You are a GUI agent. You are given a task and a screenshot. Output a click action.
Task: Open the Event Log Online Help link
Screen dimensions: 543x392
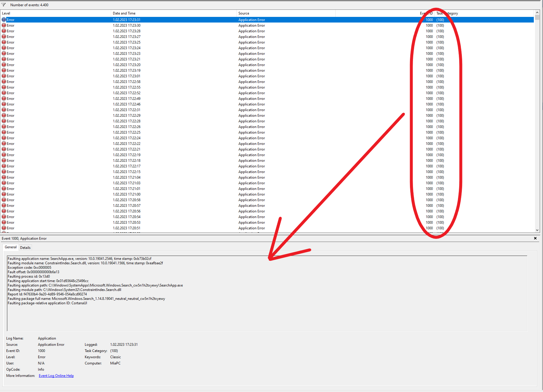pos(56,375)
